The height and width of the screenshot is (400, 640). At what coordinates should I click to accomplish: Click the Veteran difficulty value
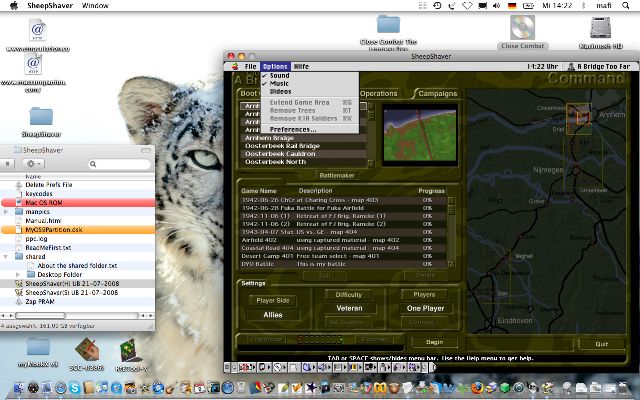349,309
